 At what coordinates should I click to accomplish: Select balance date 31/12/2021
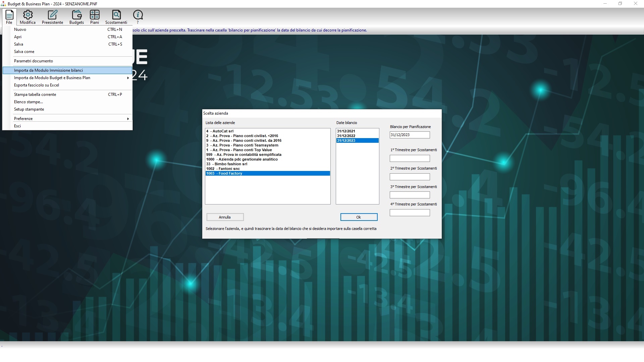point(358,131)
